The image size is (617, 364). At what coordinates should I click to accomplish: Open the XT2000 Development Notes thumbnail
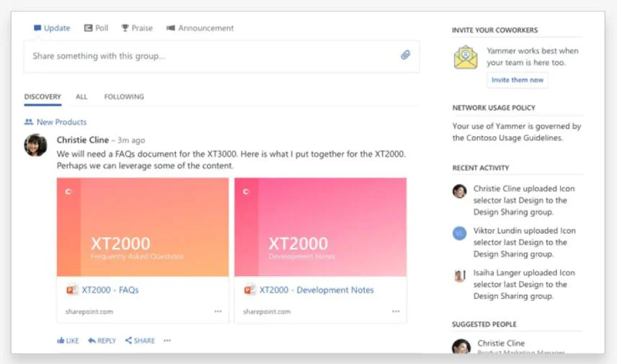320,227
